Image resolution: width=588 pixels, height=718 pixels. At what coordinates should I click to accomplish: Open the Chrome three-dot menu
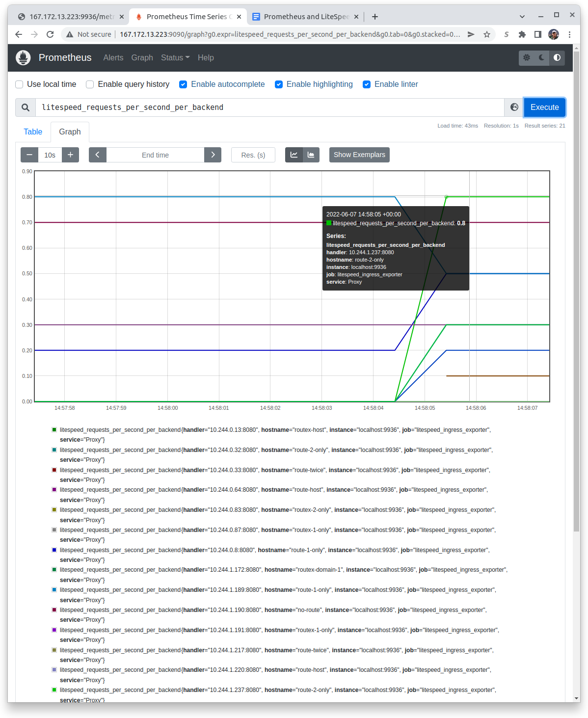coord(569,34)
